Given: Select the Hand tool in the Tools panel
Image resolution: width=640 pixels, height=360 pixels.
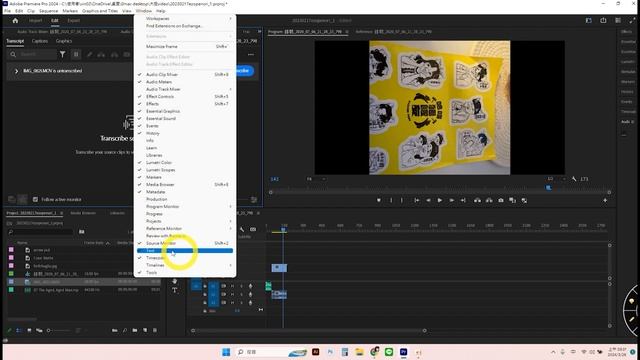Looking at the screenshot, I should tap(175, 281).
